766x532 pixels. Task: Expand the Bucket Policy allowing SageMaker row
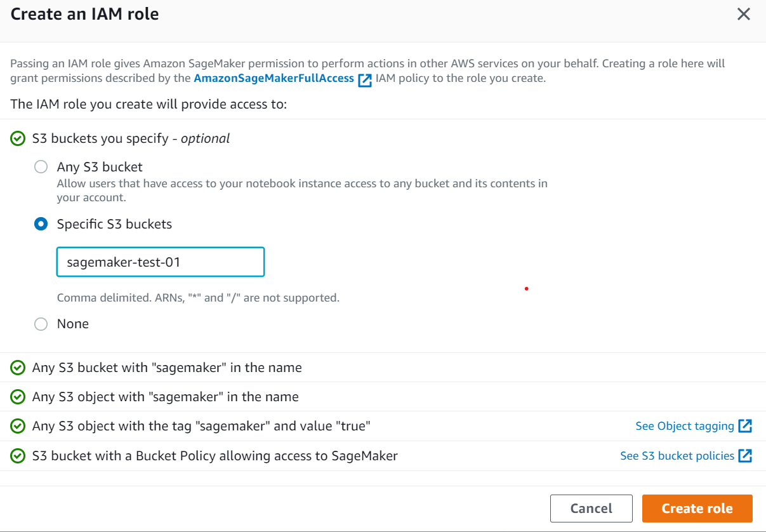pyautogui.click(x=215, y=455)
